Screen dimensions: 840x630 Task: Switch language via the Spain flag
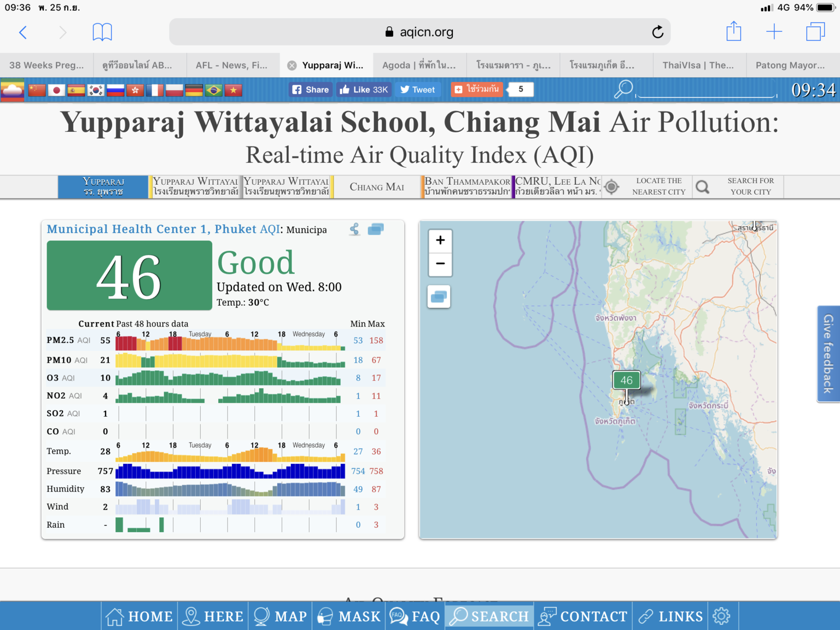[x=76, y=90]
